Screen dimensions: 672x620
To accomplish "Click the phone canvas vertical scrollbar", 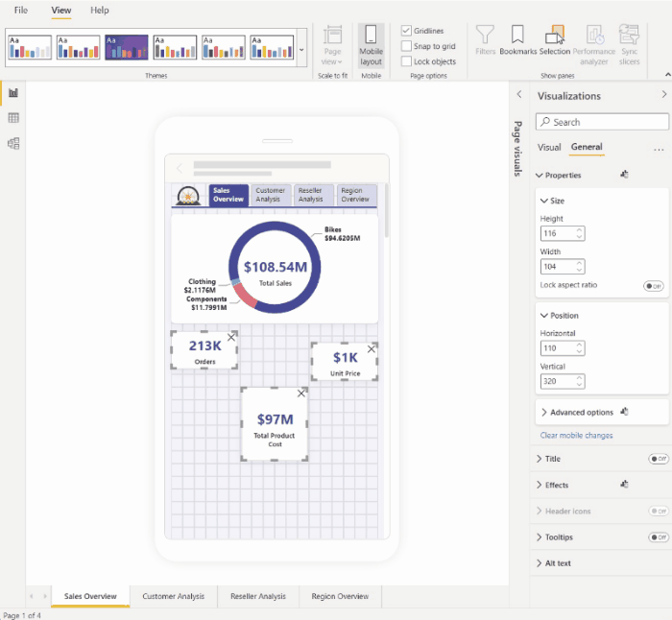I will [387, 210].
